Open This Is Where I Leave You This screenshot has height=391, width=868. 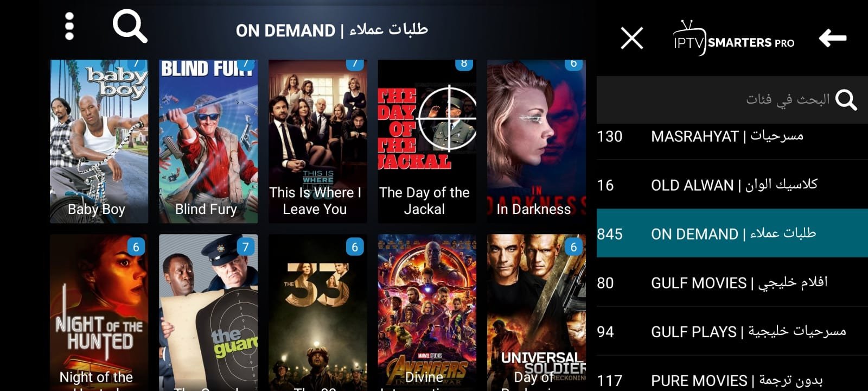coord(318,141)
